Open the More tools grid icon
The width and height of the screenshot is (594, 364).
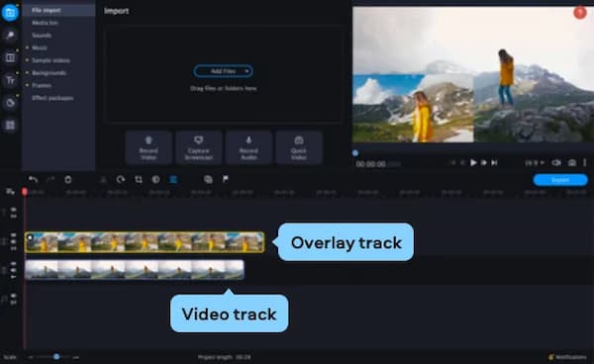click(10, 126)
